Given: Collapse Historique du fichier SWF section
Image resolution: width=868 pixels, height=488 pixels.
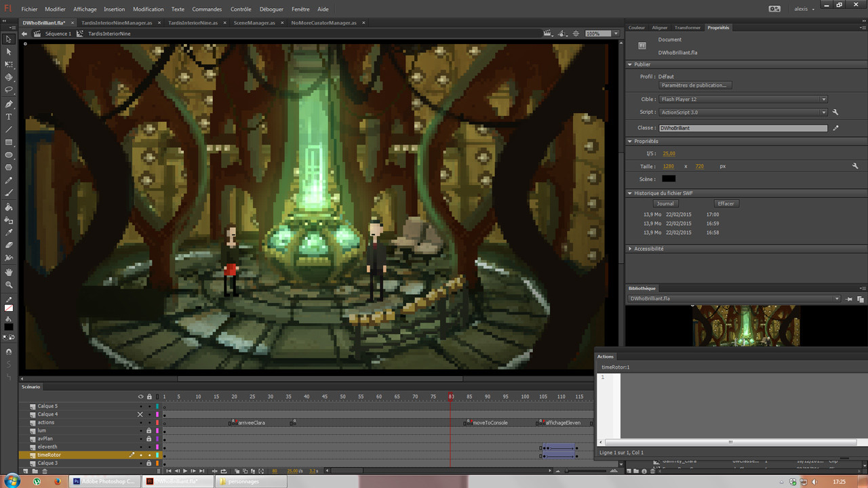Looking at the screenshot, I should click(x=631, y=193).
